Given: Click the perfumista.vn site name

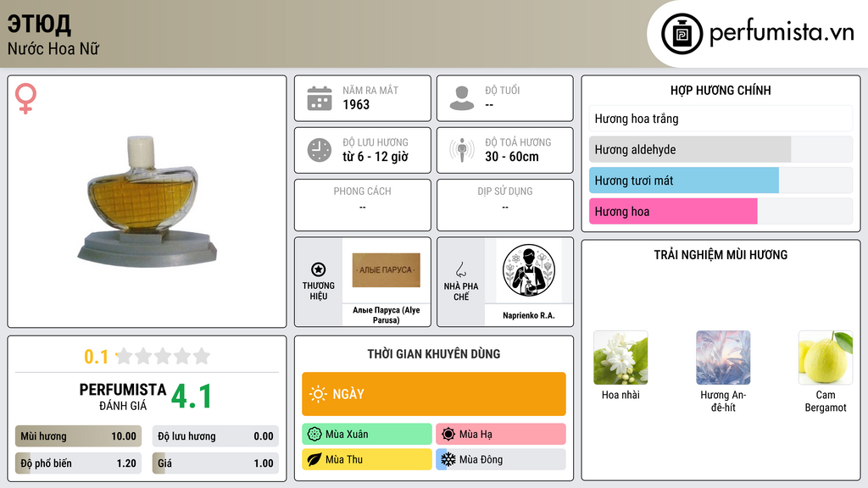Looking at the screenshot, I should (782, 33).
